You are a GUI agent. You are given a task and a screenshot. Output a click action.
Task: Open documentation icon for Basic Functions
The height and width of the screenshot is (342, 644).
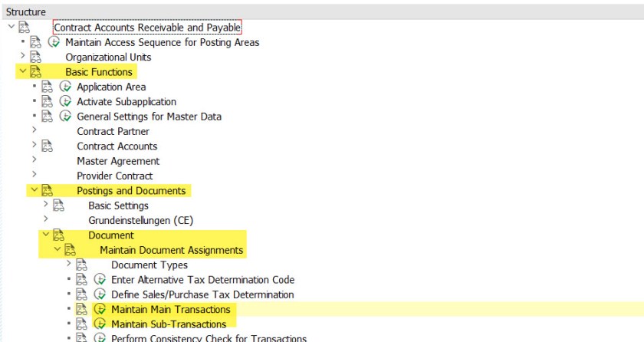(36, 72)
